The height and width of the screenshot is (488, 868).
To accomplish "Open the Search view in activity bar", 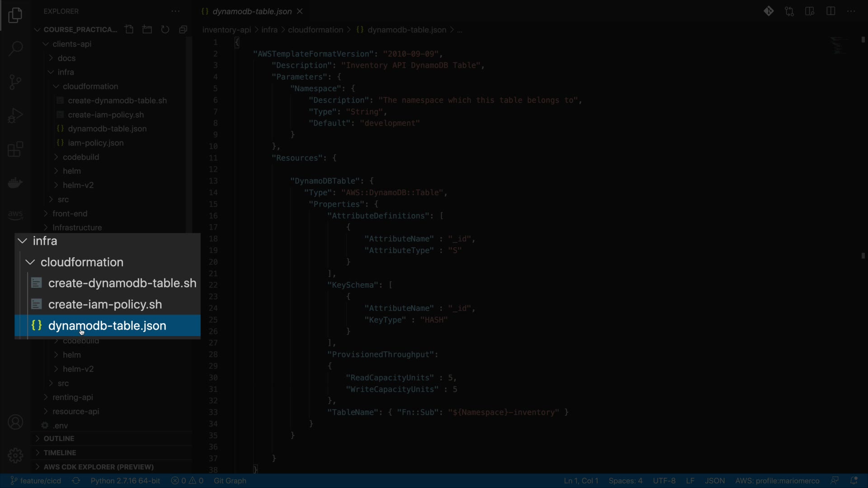I will click(15, 48).
